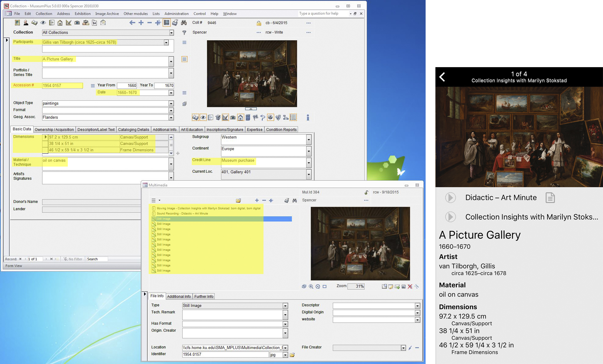Viewport: 603px width, 364px height.
Task: Open the Administration menu
Action: tap(176, 14)
